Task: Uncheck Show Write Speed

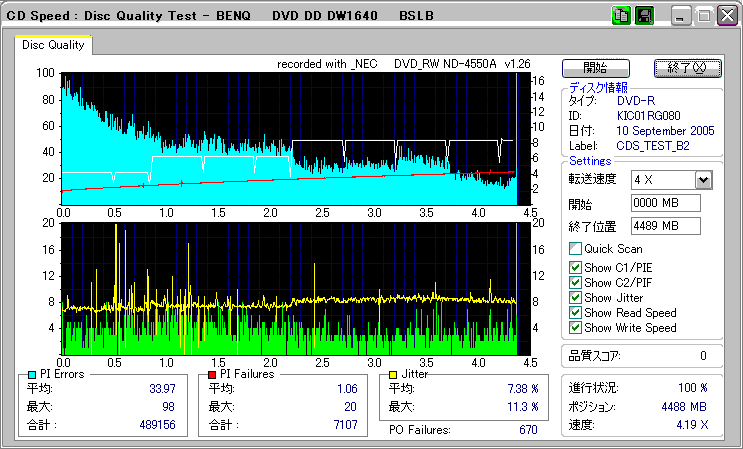Action: pyautogui.click(x=575, y=327)
